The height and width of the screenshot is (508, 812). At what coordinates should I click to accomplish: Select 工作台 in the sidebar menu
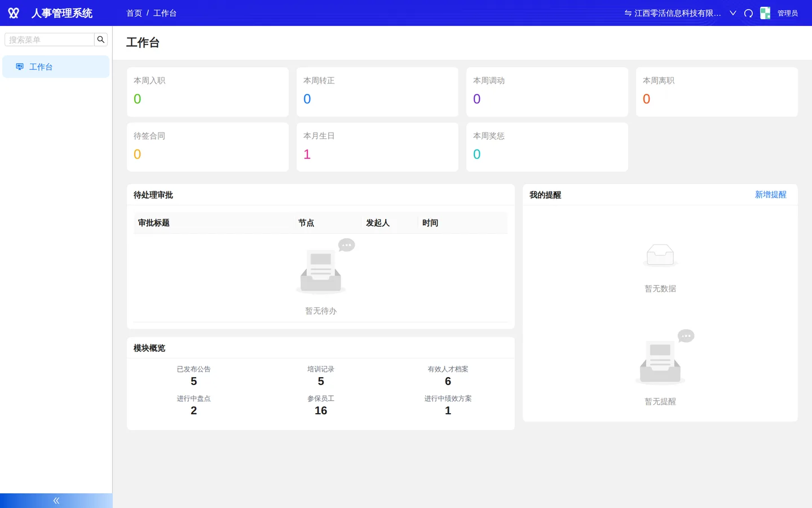[56, 67]
